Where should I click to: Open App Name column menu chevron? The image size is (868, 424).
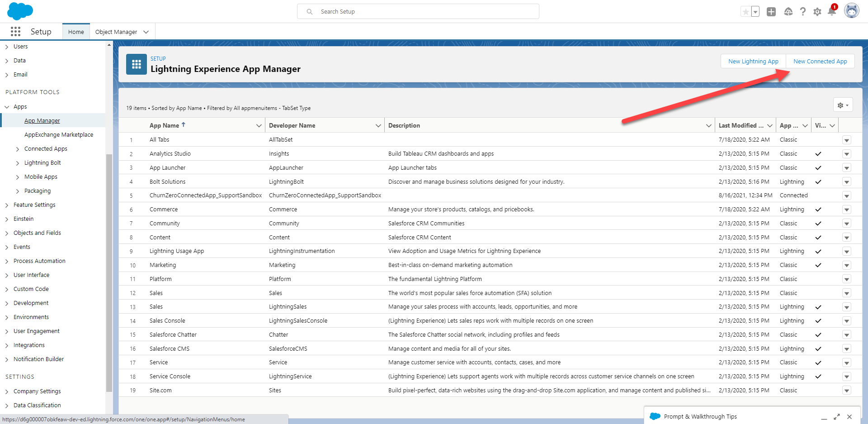[x=259, y=126]
